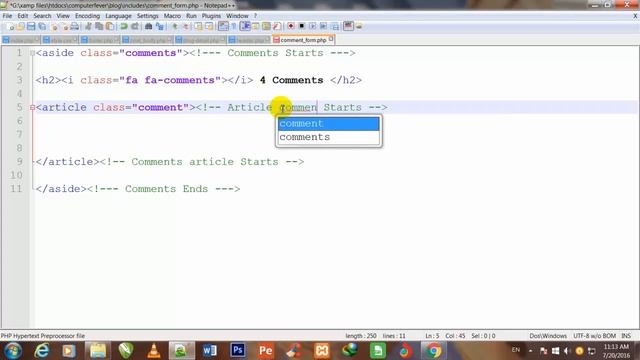Open the Run menu
The image size is (640, 360).
(191, 16)
